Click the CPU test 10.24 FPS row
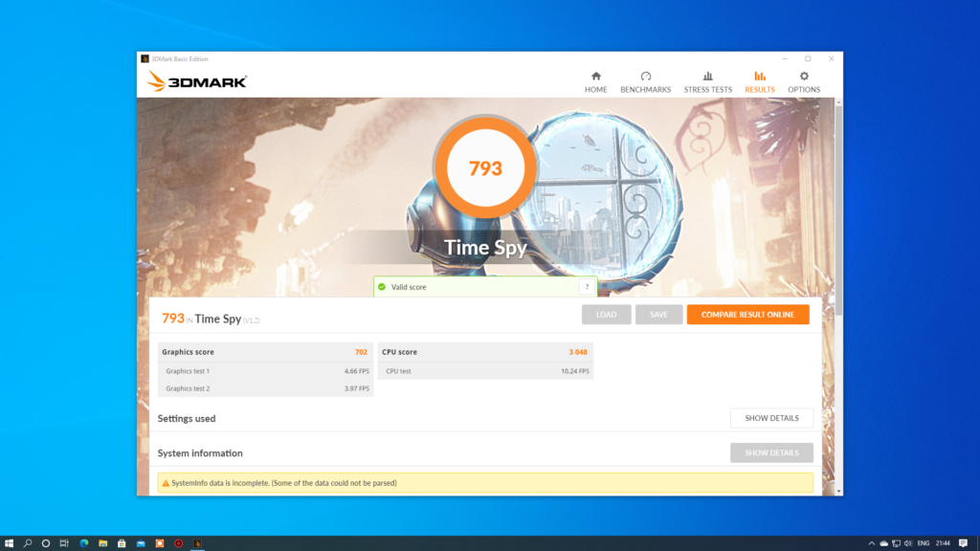Screen dimensions: 980x551 [485, 371]
